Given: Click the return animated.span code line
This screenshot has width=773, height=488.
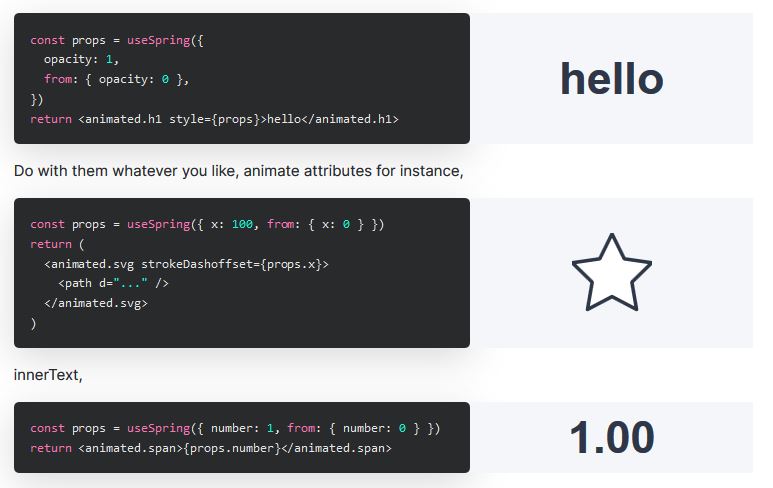Looking at the screenshot, I should point(211,448).
